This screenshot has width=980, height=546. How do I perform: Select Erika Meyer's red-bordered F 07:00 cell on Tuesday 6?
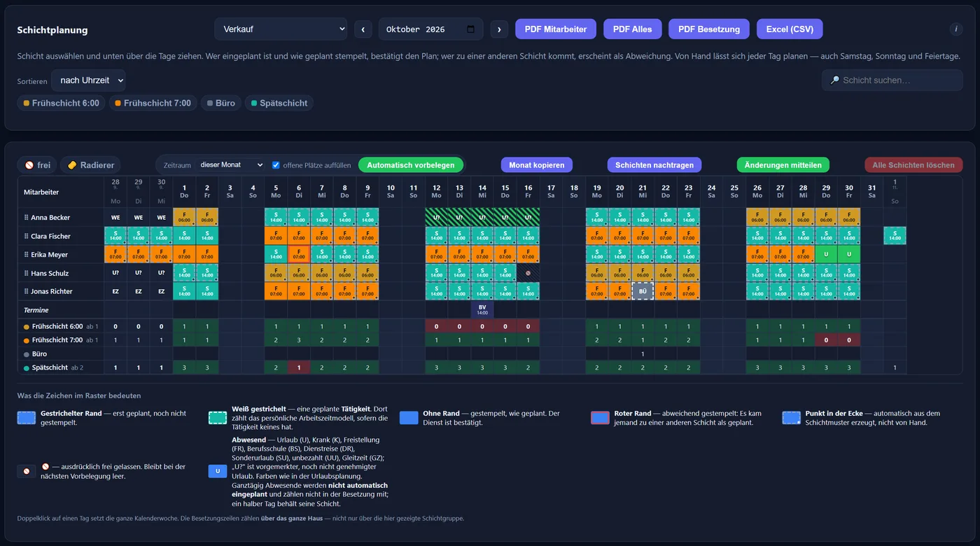tap(299, 255)
